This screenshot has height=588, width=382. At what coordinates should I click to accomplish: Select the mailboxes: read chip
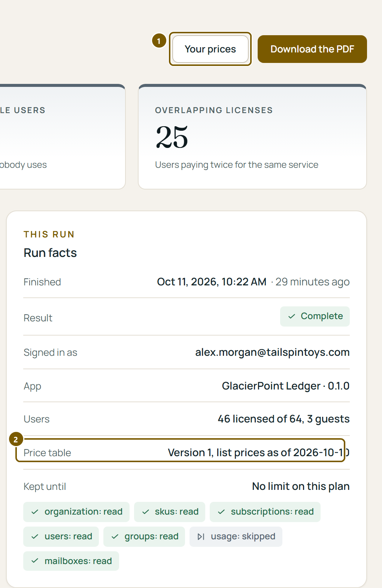[71, 561]
